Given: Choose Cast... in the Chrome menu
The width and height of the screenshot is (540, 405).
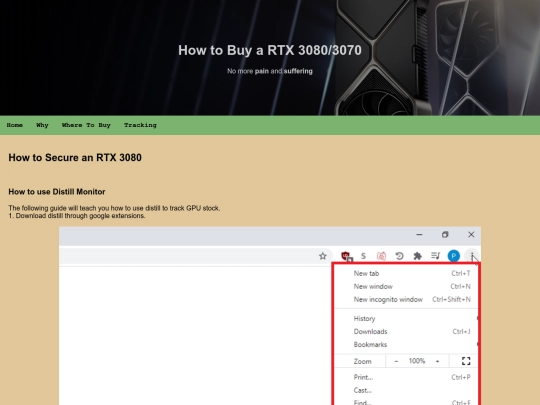Looking at the screenshot, I should tap(407, 391).
